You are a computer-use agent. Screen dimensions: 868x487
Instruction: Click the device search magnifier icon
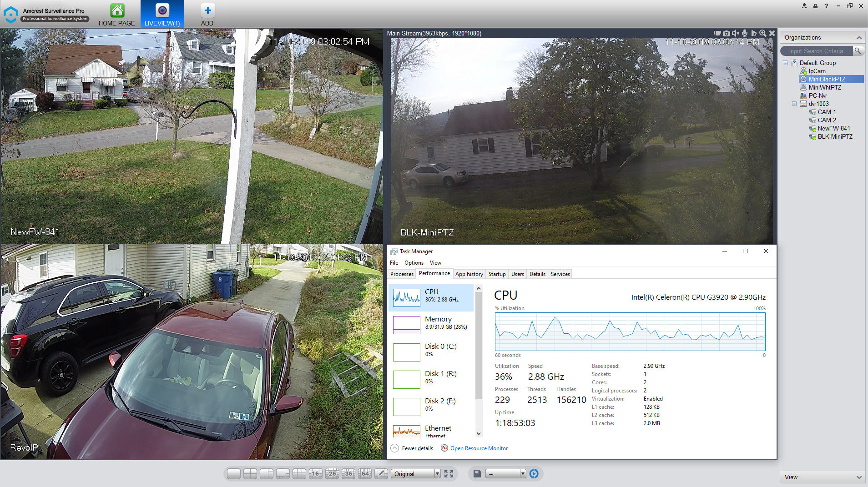pyautogui.click(x=858, y=51)
